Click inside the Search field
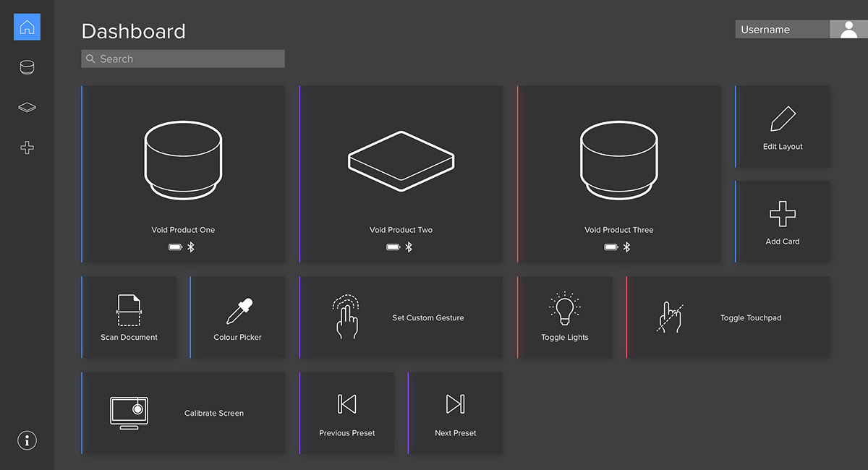Image resolution: width=868 pixels, height=470 pixels. (x=182, y=59)
